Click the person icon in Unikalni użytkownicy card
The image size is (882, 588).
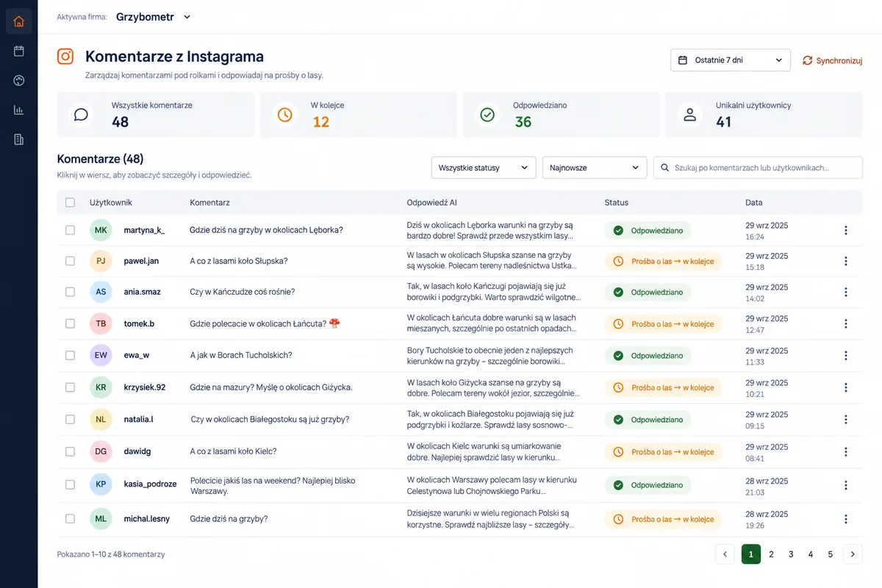click(689, 115)
